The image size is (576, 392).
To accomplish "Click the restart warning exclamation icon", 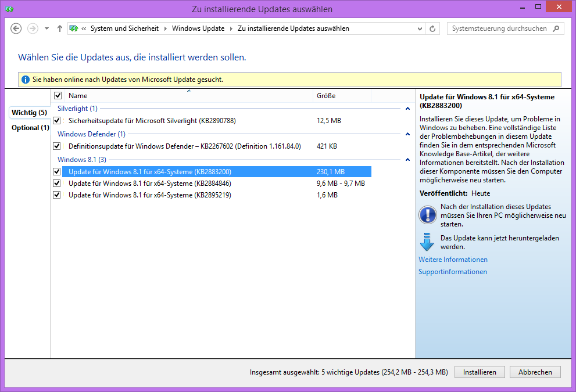I will click(x=428, y=215).
